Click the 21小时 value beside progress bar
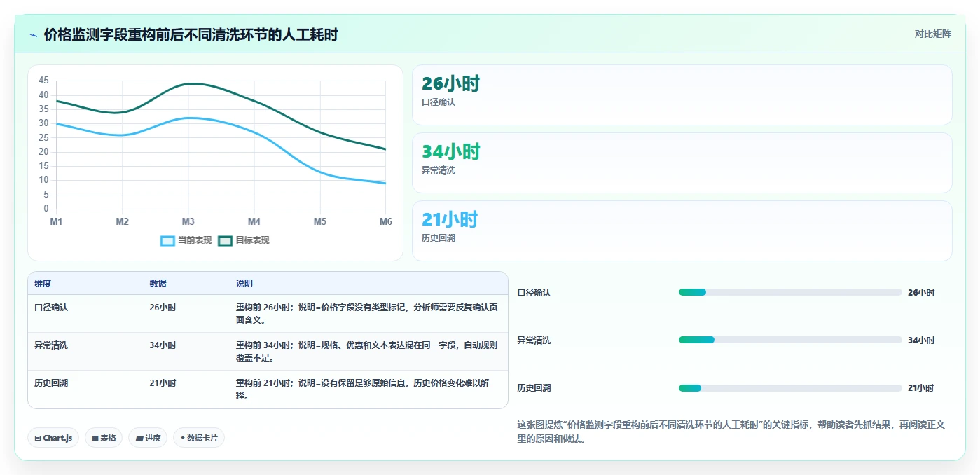 [x=921, y=388]
